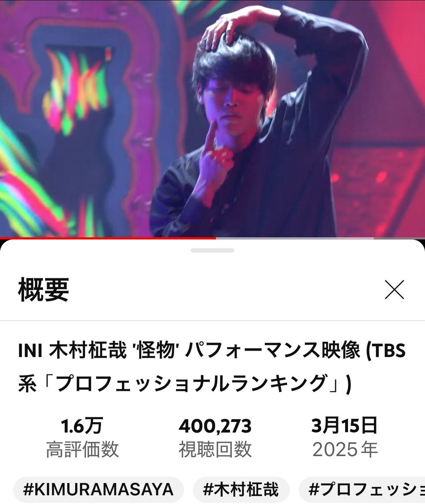Image resolution: width=425 pixels, height=504 pixels.
Task: Tap the 400,273 view count
Action: [215, 426]
